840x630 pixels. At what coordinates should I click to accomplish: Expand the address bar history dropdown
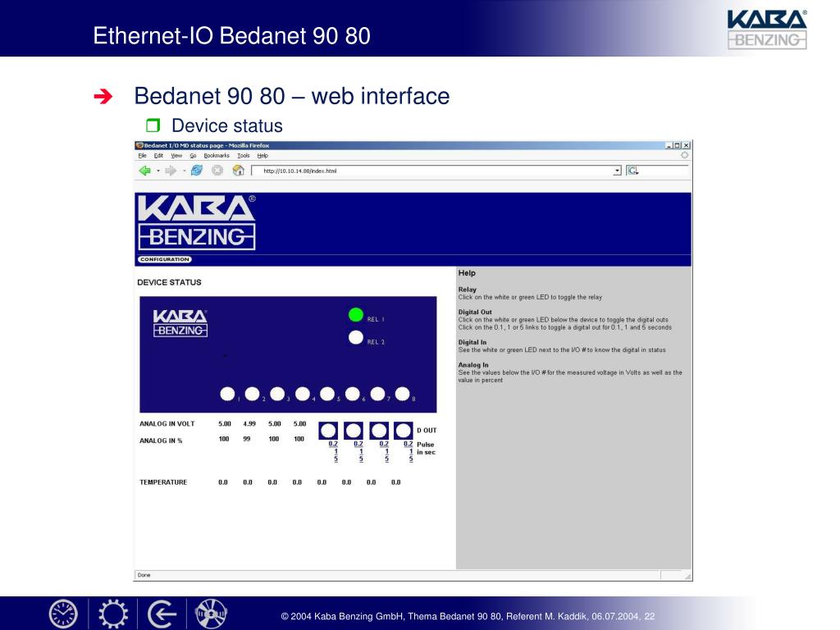(x=617, y=171)
